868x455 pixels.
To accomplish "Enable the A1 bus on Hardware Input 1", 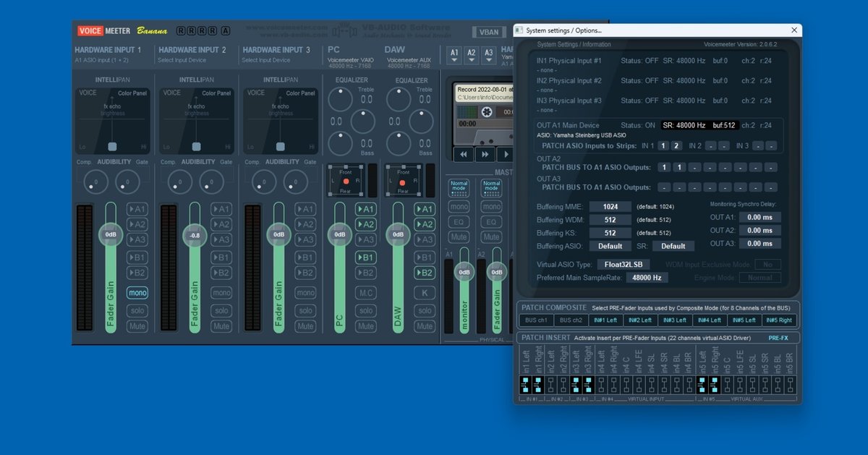I will (x=137, y=209).
